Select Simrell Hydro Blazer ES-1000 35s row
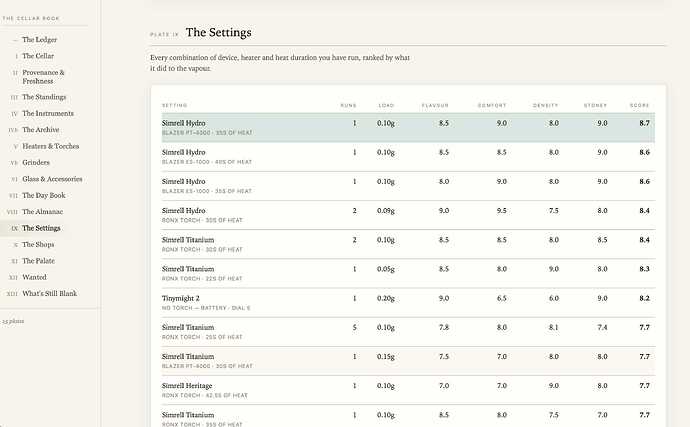 408,186
